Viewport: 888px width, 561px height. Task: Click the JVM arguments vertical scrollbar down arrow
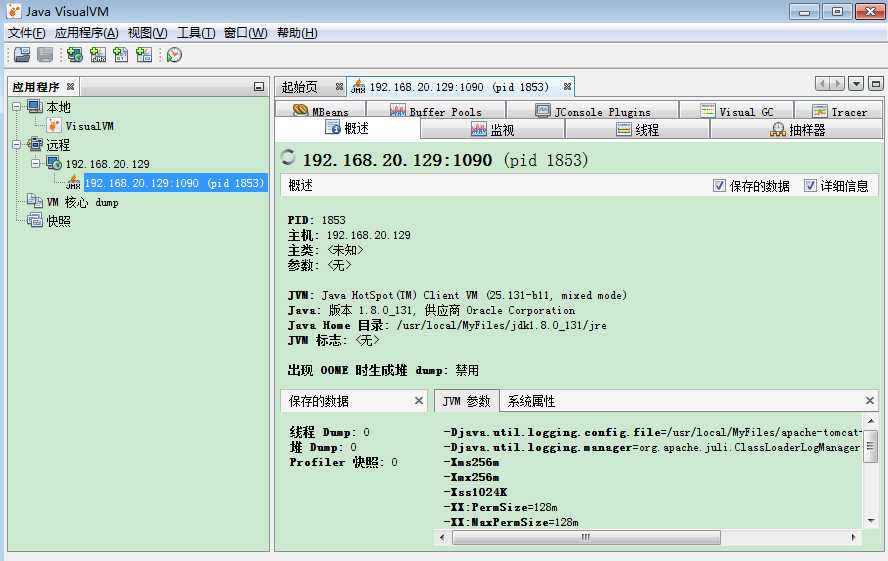click(870, 521)
